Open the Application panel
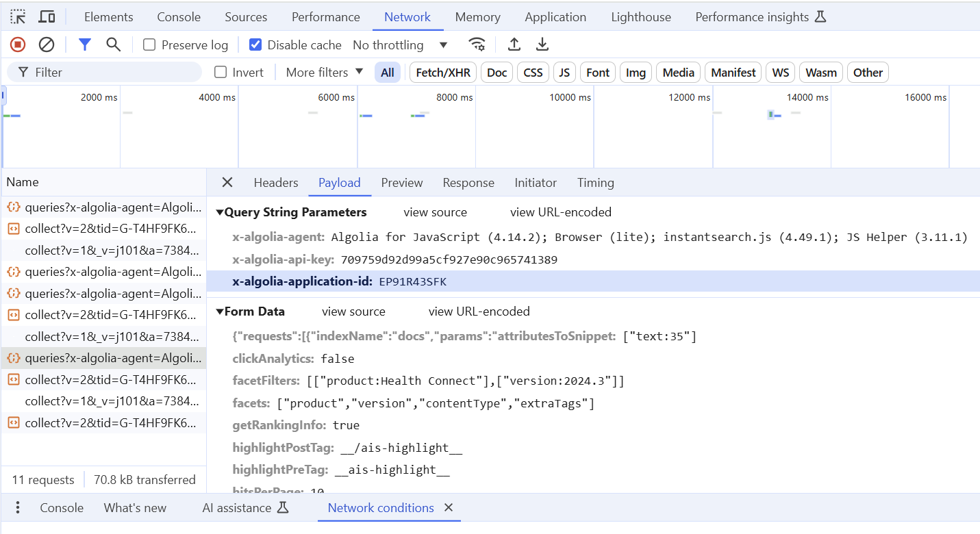Image resolution: width=980 pixels, height=534 pixels. 555,17
